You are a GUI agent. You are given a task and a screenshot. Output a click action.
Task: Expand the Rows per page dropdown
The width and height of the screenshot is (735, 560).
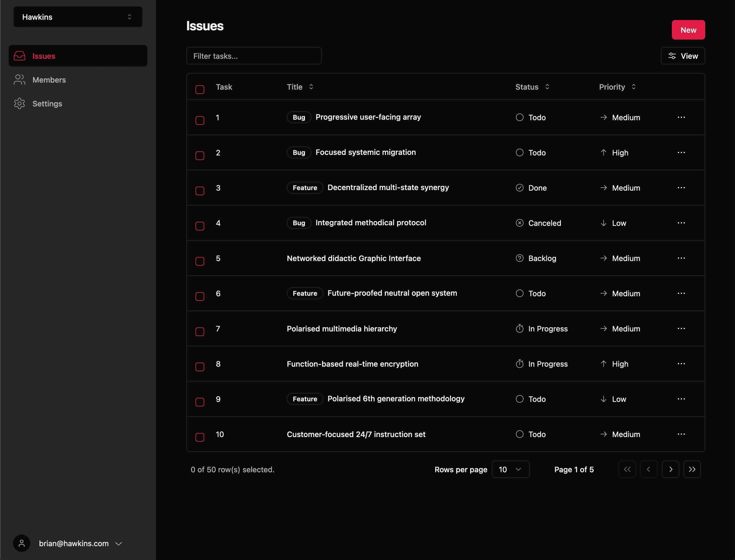coord(509,469)
